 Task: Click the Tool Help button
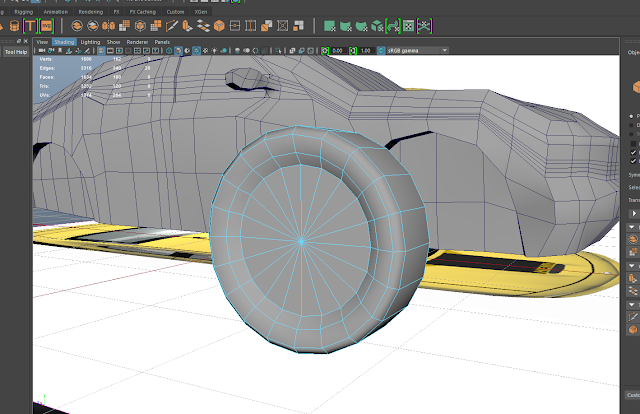coord(16,52)
